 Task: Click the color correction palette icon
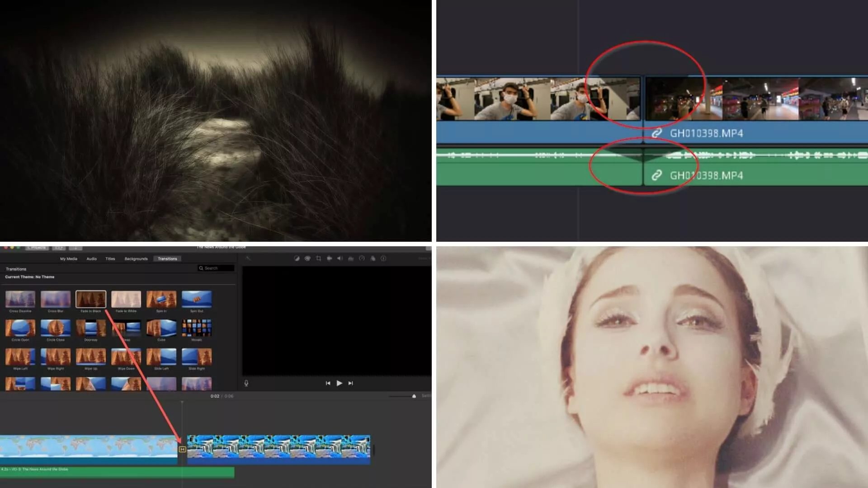click(307, 258)
